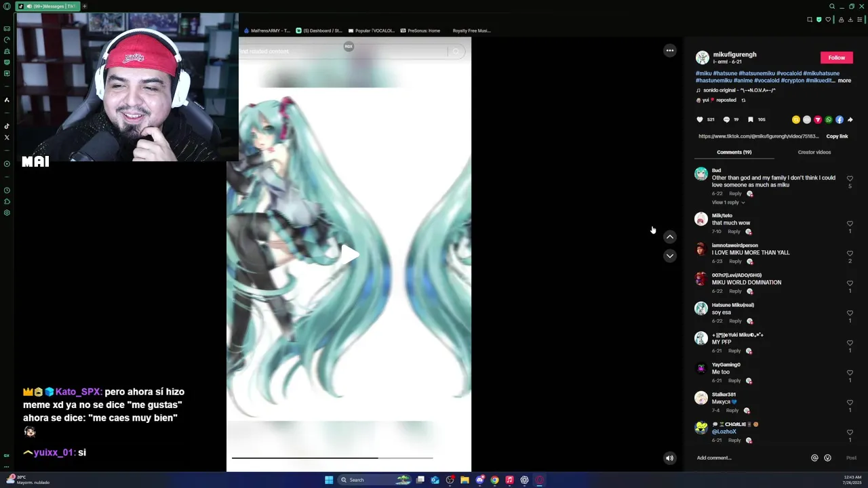The width and height of the screenshot is (868, 488).
Task: Open the Dashboard bookmark
Action: tap(319, 30)
